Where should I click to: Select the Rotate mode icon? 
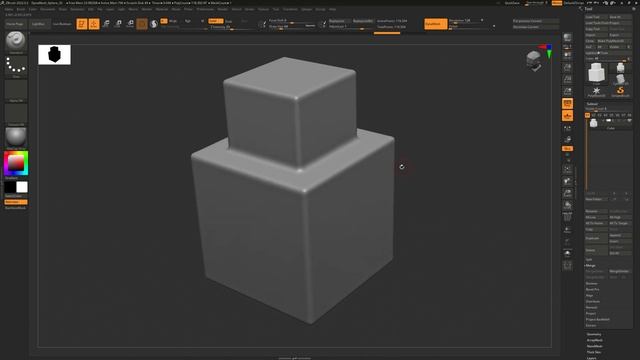[x=130, y=24]
